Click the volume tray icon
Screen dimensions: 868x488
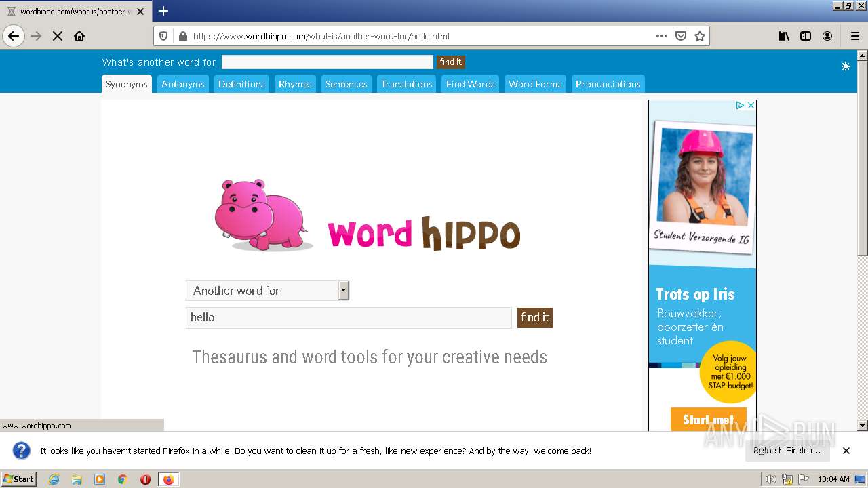point(771,479)
